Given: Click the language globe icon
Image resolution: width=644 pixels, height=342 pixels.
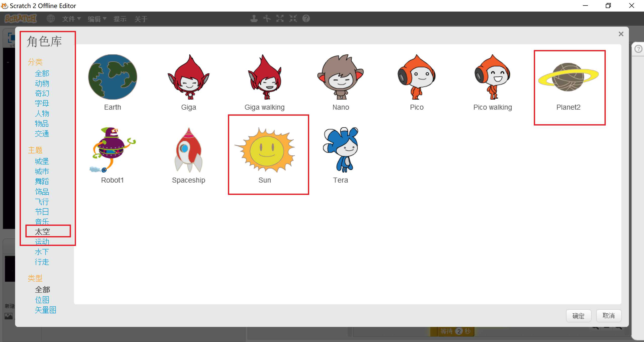Looking at the screenshot, I should [x=51, y=19].
